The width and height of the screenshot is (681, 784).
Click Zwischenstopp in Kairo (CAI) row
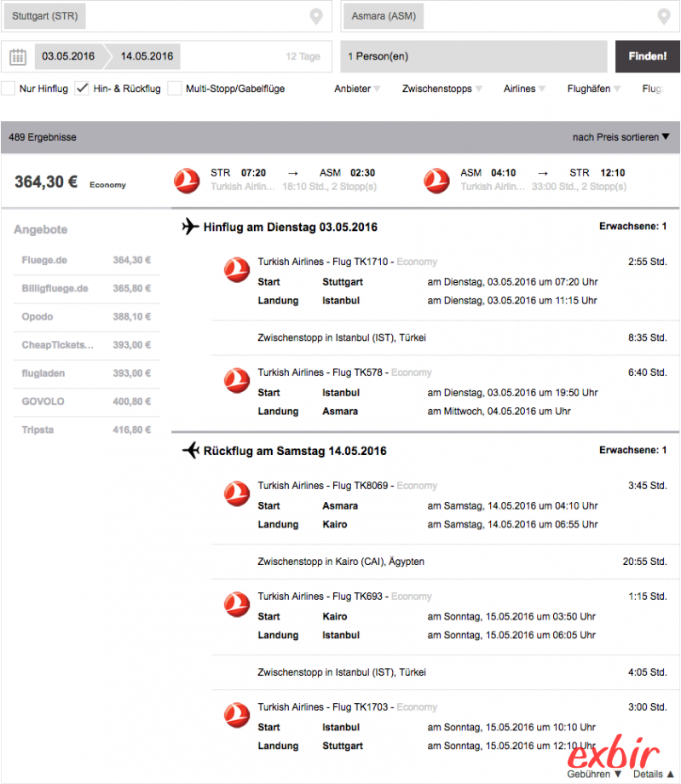tap(445, 562)
